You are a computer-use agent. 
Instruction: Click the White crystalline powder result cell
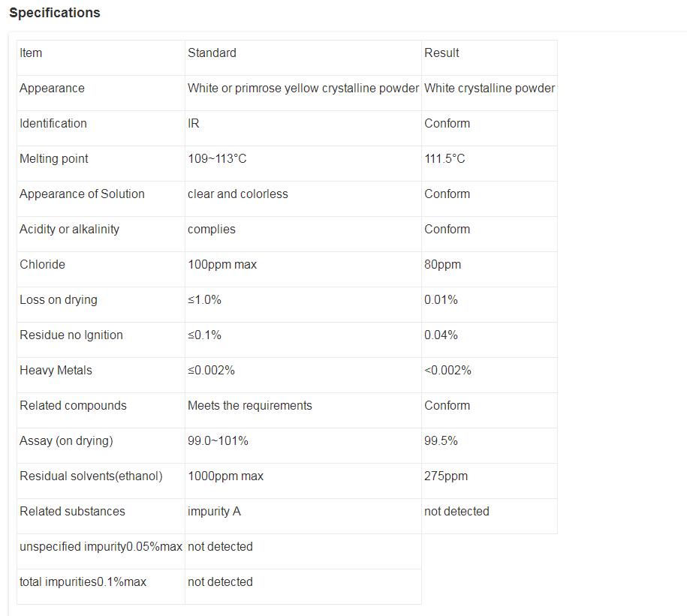tap(489, 88)
